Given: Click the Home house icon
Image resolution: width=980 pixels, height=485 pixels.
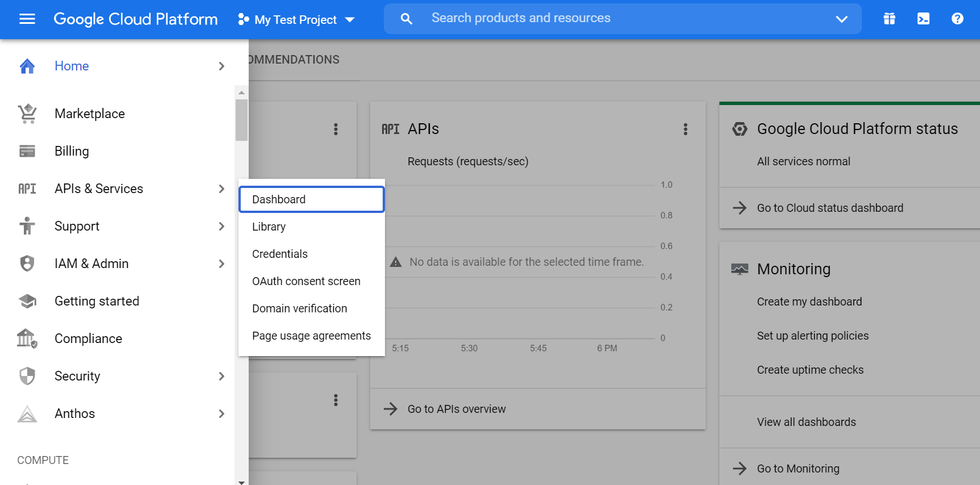Looking at the screenshot, I should click(27, 66).
